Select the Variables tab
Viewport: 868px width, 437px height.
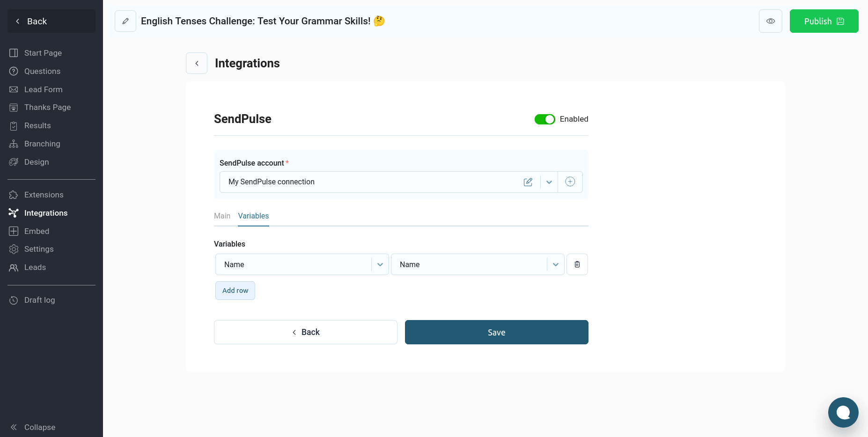pyautogui.click(x=253, y=216)
